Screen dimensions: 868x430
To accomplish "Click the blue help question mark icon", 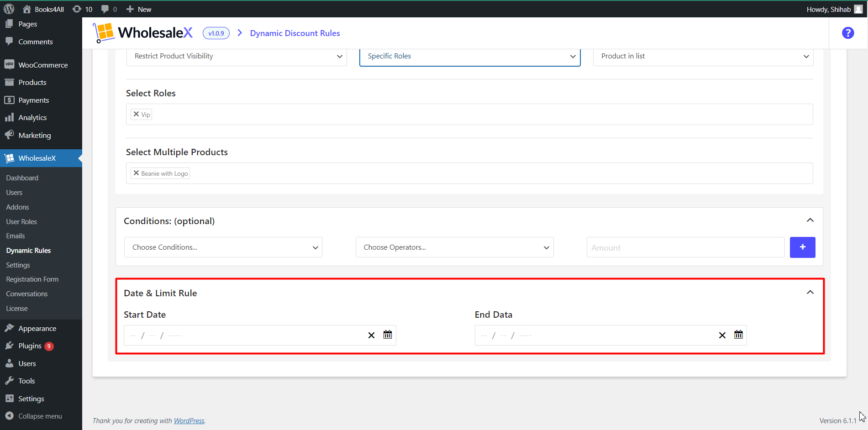I will coord(848,33).
